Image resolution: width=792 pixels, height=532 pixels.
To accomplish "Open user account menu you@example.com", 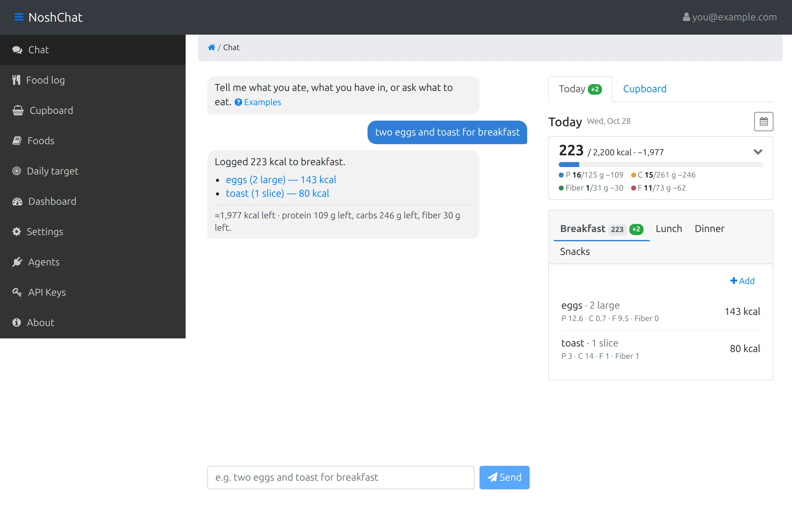I will pyautogui.click(x=730, y=17).
